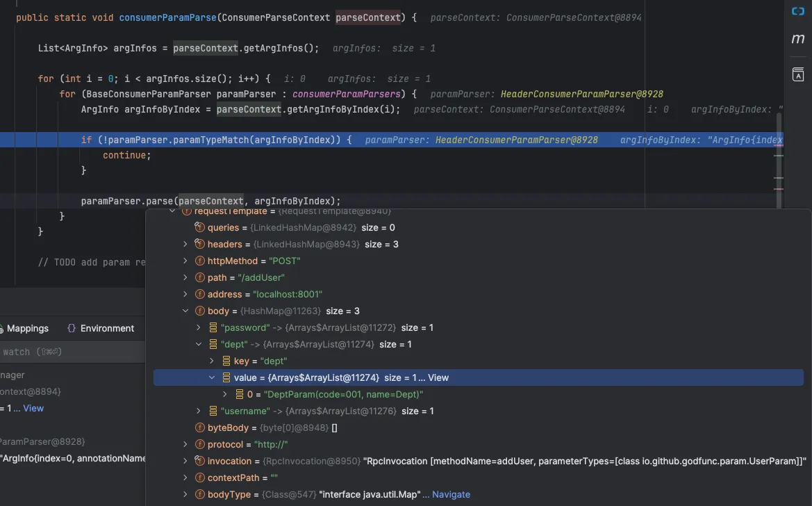Open the dictionary book icon in sidebar
The image size is (812, 506).
pyautogui.click(x=798, y=74)
